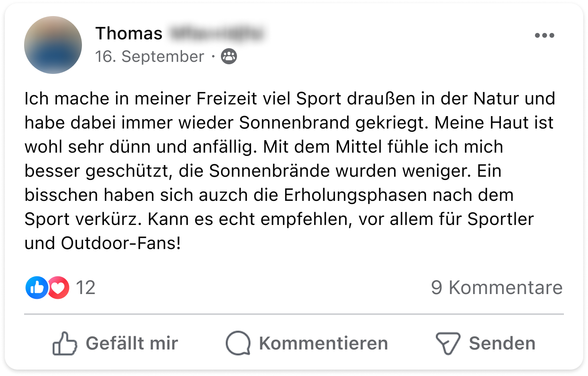The image size is (588, 376).
Task: Click the name Thomas in the post header
Action: [x=129, y=33]
